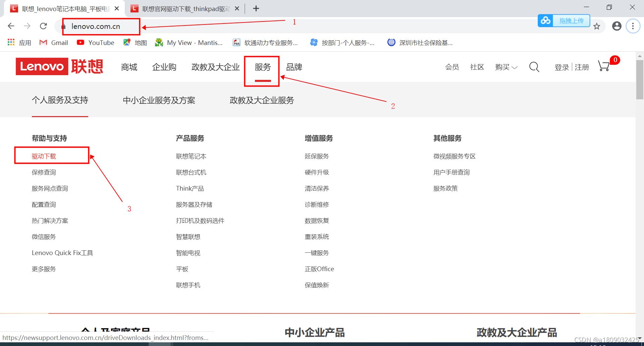This screenshot has width=644, height=346.
Task: Click the 更多服务 link
Action: pyautogui.click(x=44, y=269)
